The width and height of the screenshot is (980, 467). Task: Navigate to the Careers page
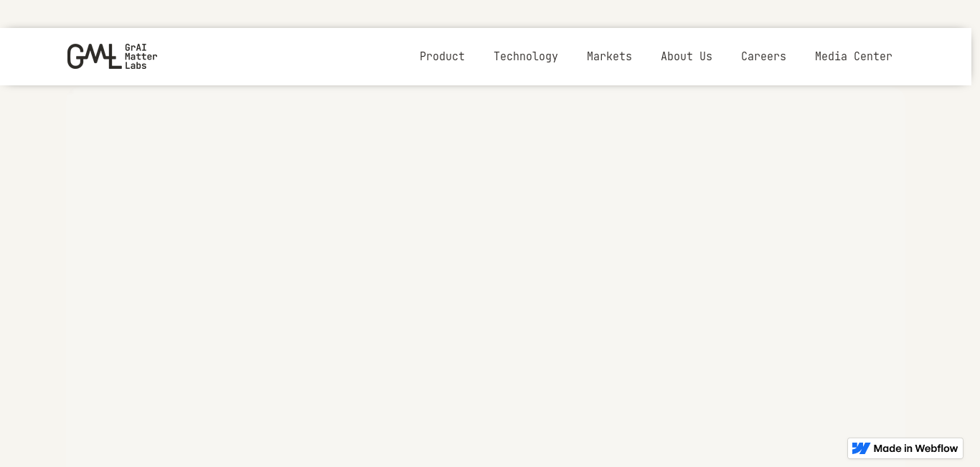click(763, 56)
